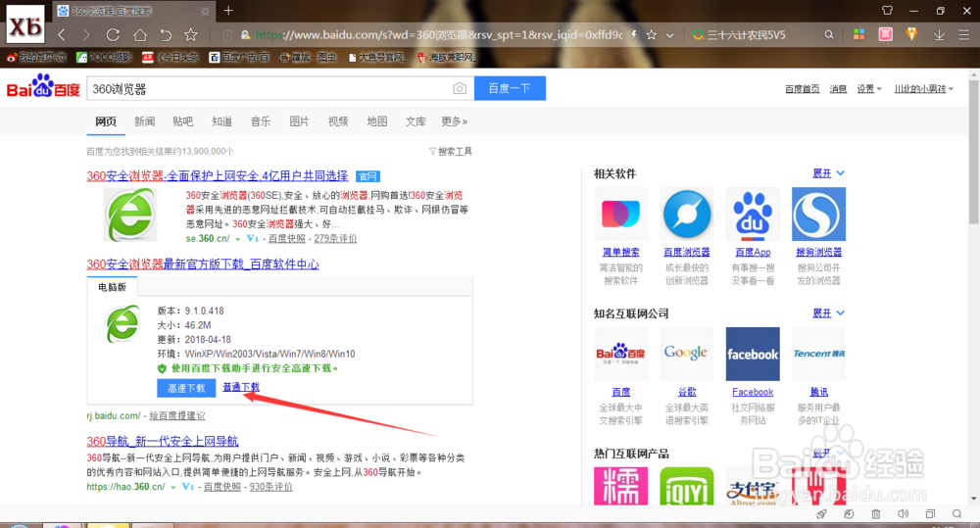Click the 消息 link
Viewport: 980px width, 528px height.
[x=838, y=89]
